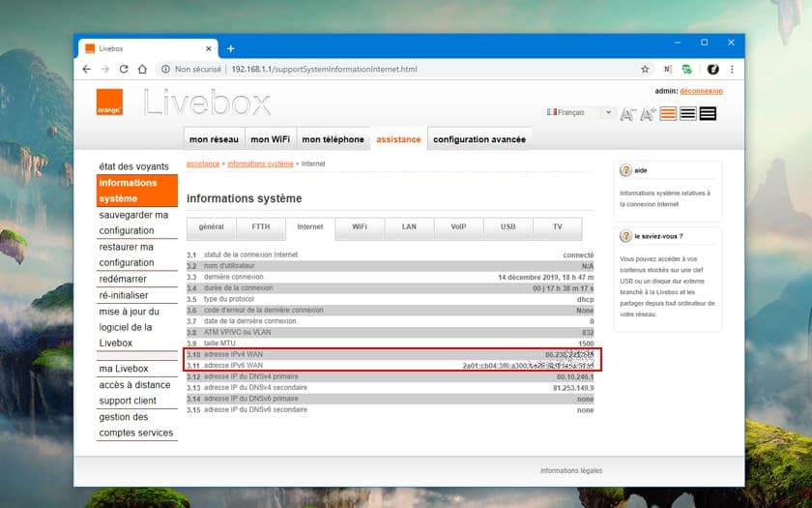Open gestion des comptes services in sidebar
The image size is (812, 508).
pos(136,425)
